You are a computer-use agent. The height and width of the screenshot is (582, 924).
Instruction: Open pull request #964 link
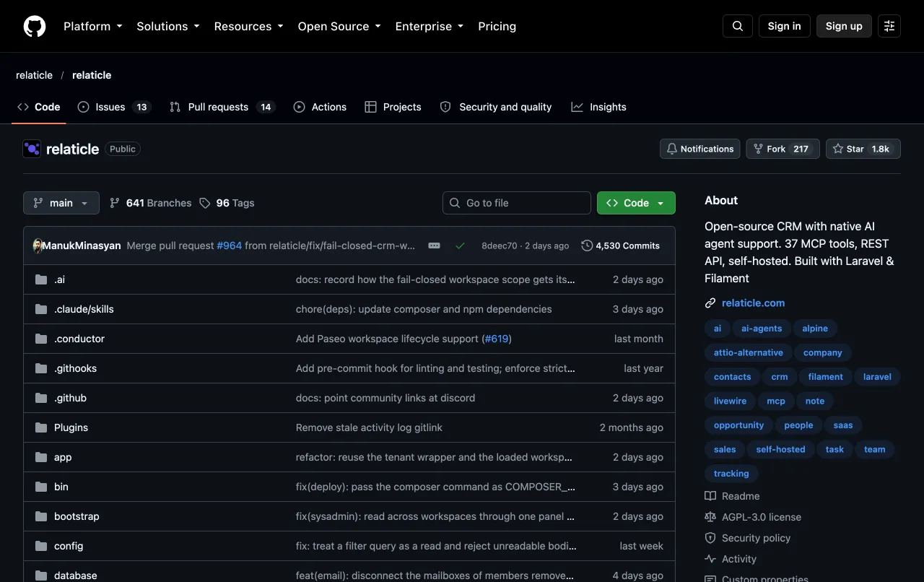230,246
